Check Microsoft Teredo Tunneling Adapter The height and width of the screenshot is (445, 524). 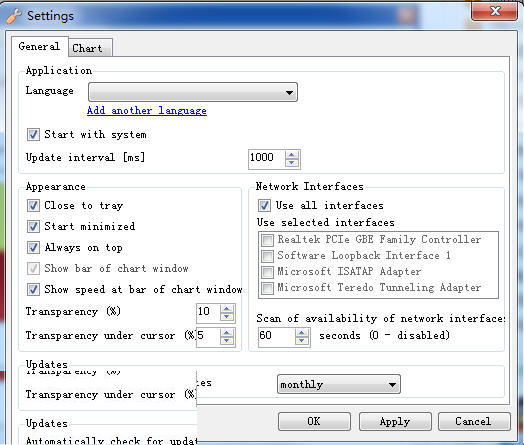pyautogui.click(x=267, y=288)
